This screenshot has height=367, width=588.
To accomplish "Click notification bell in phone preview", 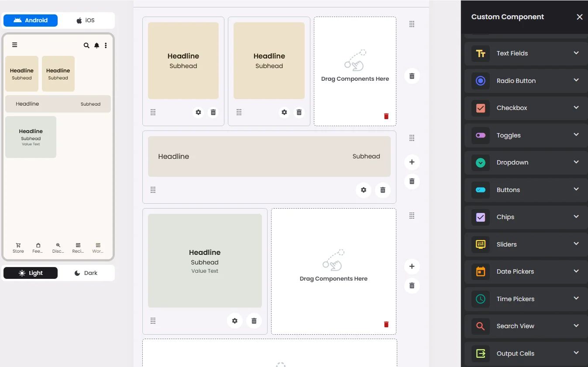I will click(x=96, y=45).
